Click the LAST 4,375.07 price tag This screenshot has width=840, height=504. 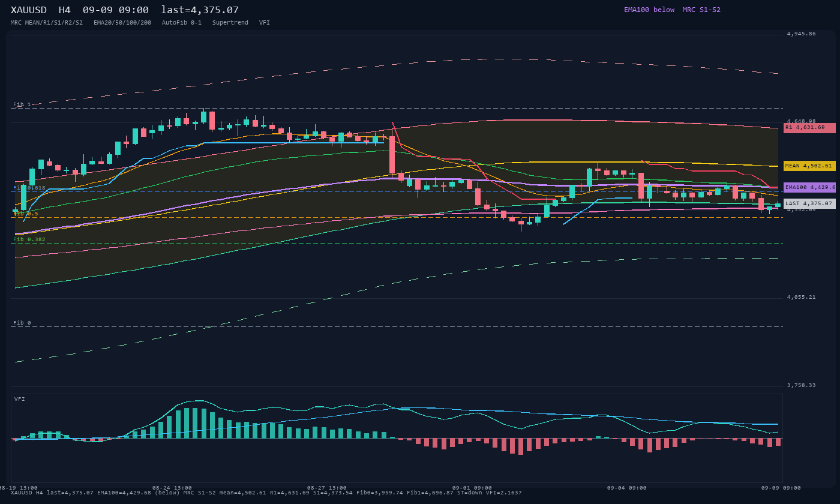(809, 203)
